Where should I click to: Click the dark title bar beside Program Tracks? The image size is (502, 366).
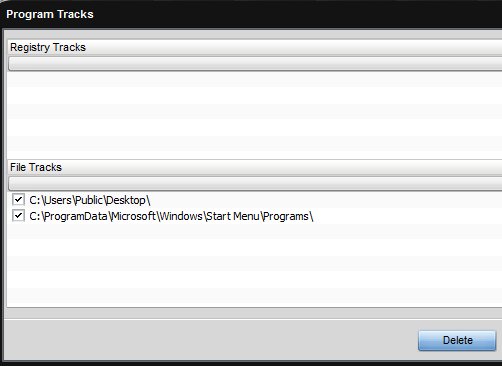(297, 14)
